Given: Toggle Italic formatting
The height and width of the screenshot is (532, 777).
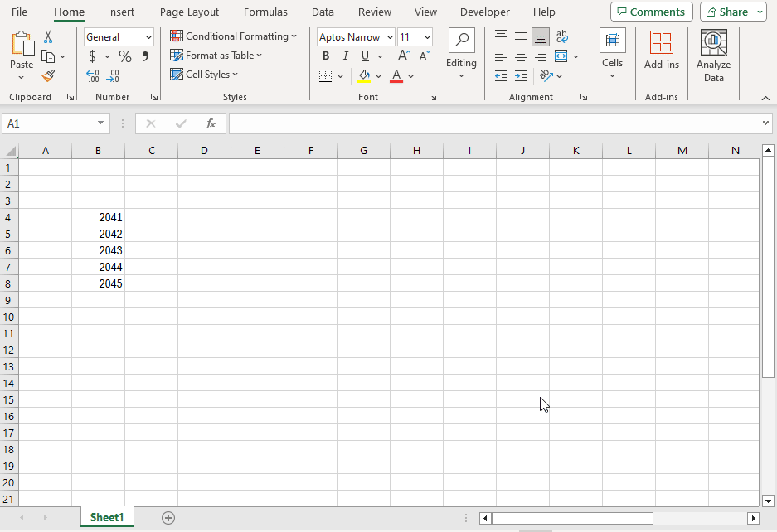Looking at the screenshot, I should point(346,56).
